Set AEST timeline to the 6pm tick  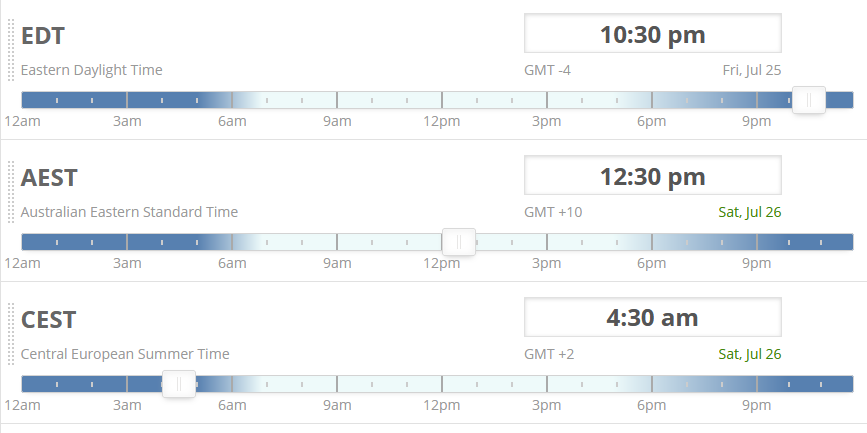[652, 242]
